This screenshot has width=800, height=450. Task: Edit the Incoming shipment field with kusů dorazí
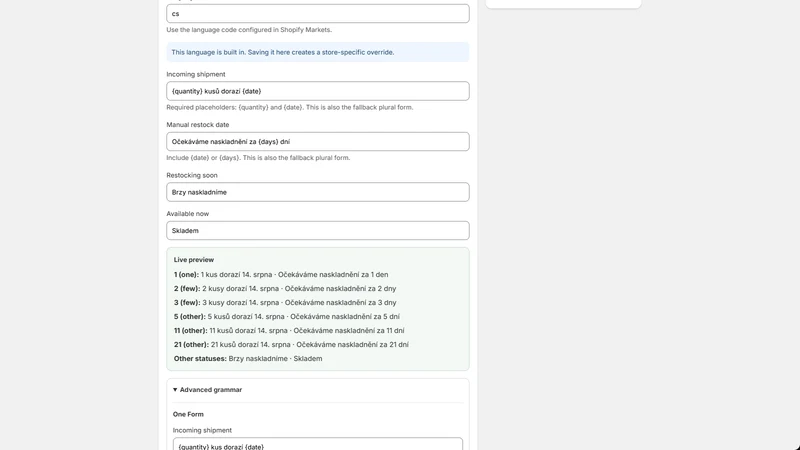(317, 91)
